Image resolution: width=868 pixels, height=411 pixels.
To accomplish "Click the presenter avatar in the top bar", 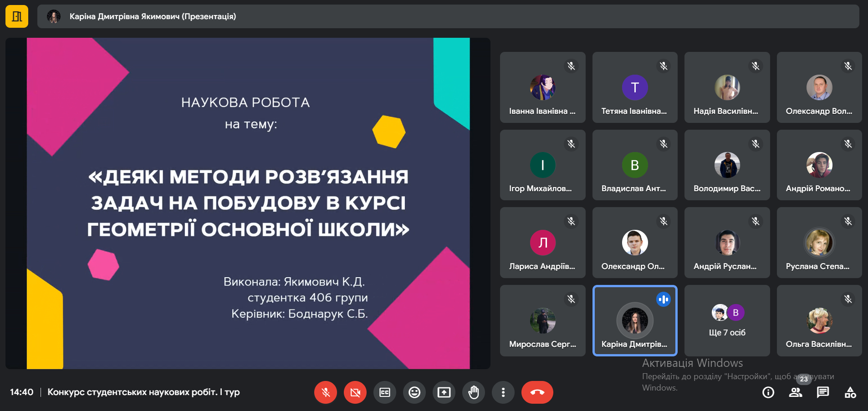I will coord(54,16).
